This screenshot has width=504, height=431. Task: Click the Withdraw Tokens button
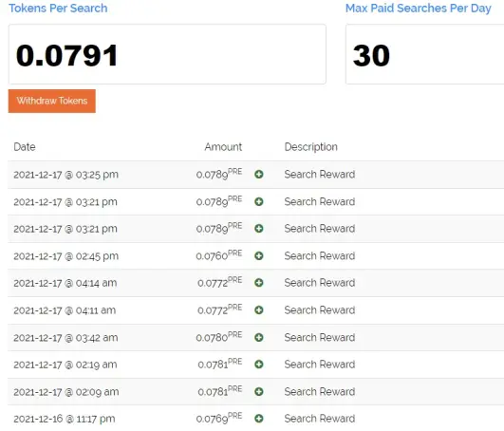pos(52,101)
